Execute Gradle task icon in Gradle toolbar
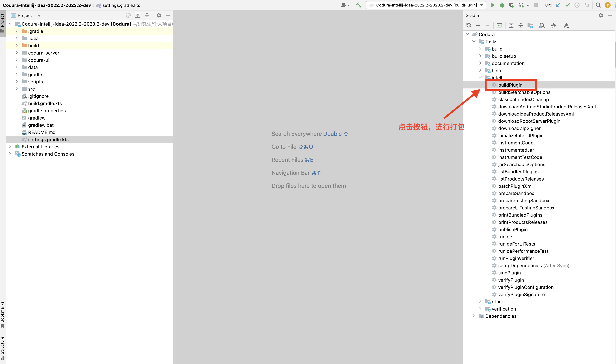 pos(499,25)
